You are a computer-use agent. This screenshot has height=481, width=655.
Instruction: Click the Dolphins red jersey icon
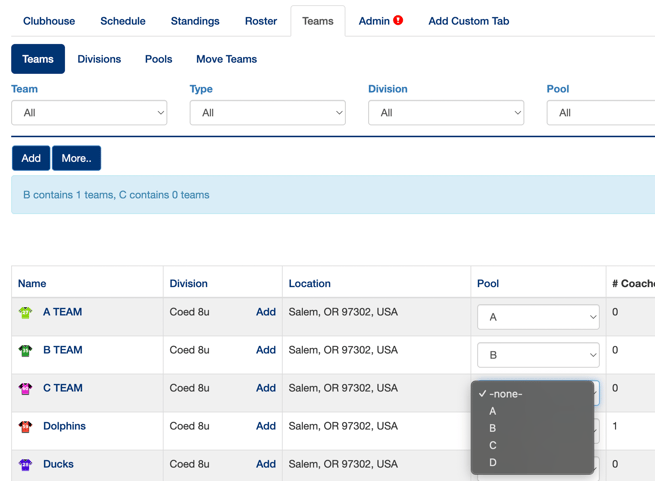26,427
